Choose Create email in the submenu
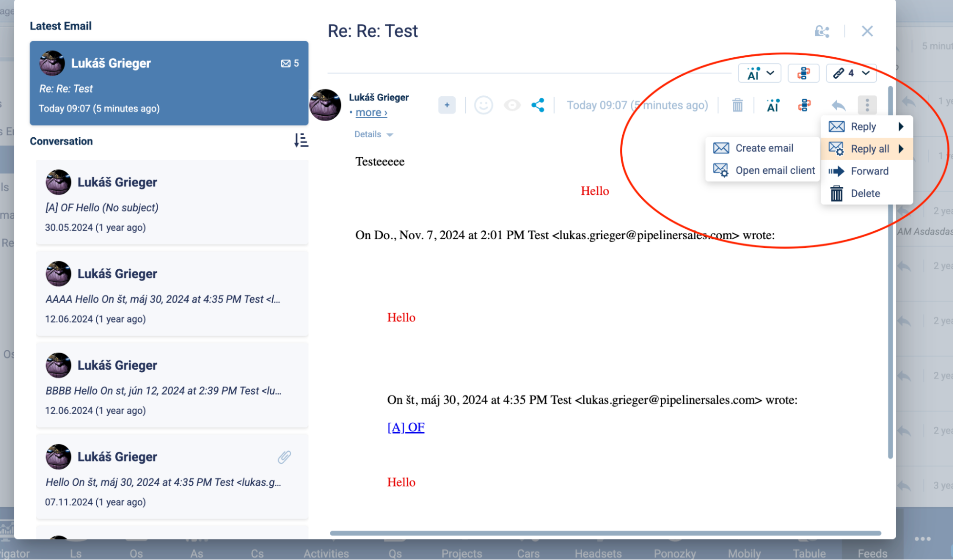The height and width of the screenshot is (560, 953). (x=763, y=148)
